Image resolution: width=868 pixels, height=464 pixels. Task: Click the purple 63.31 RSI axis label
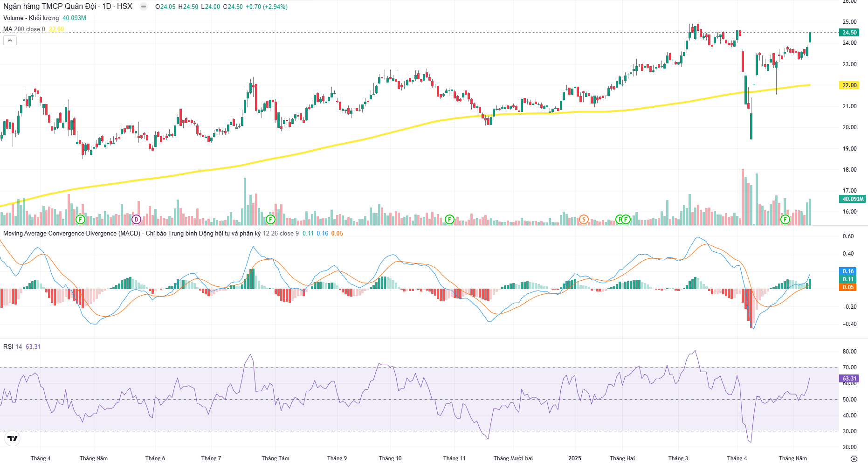click(849, 379)
